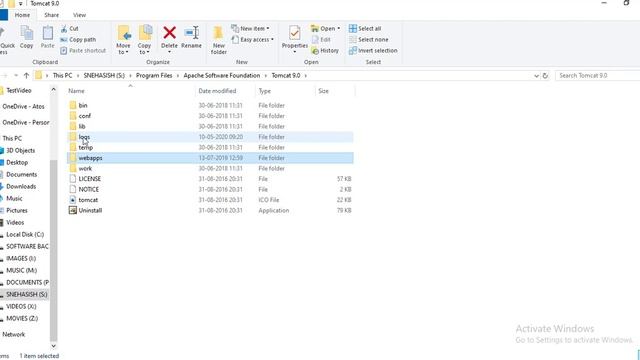Switch to the Share ribbon tab
Screen dimensions: 640x360
point(51,15)
